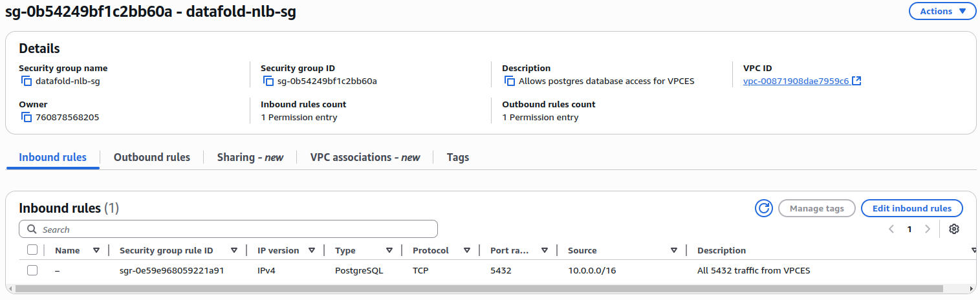Sort by Source column
980x300 pixels.
[x=674, y=251]
